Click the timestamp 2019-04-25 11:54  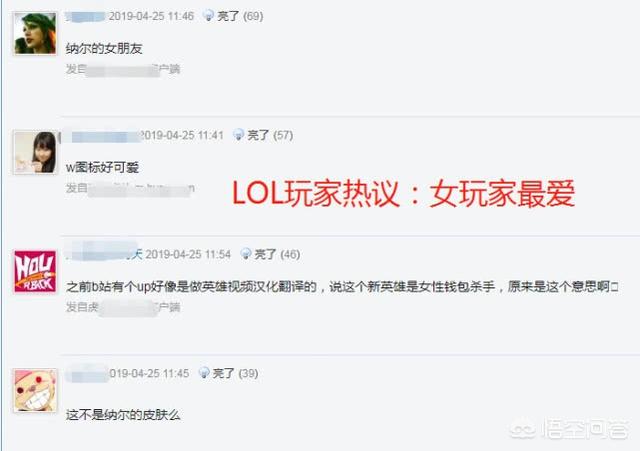pyautogui.click(x=188, y=254)
